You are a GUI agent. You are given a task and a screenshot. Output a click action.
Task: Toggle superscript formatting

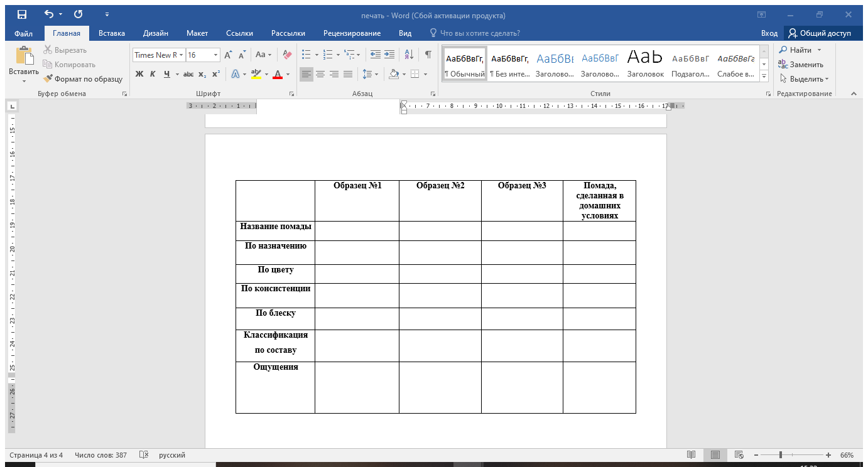pyautogui.click(x=215, y=74)
